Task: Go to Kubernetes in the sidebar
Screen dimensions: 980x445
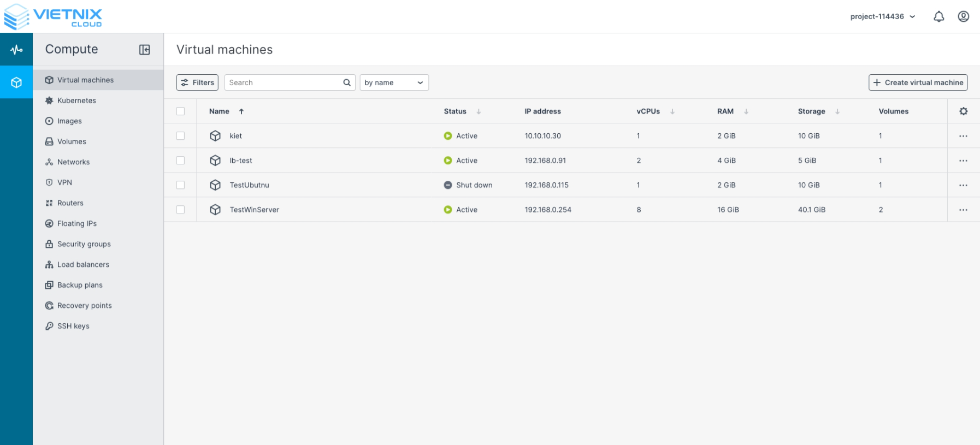Action: pyautogui.click(x=76, y=100)
